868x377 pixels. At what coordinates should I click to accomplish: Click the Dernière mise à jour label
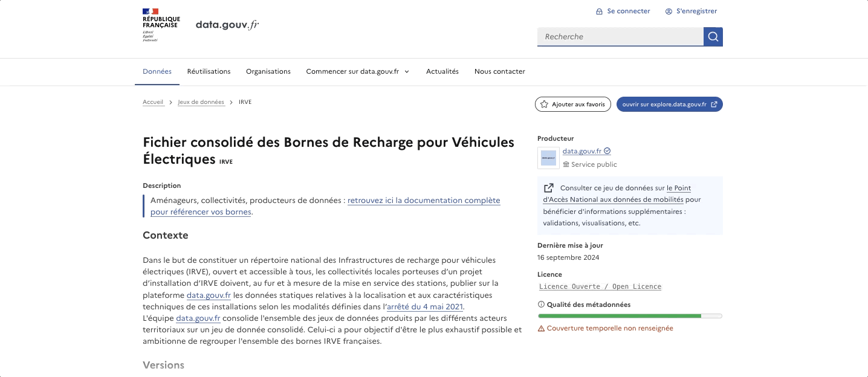tap(570, 245)
